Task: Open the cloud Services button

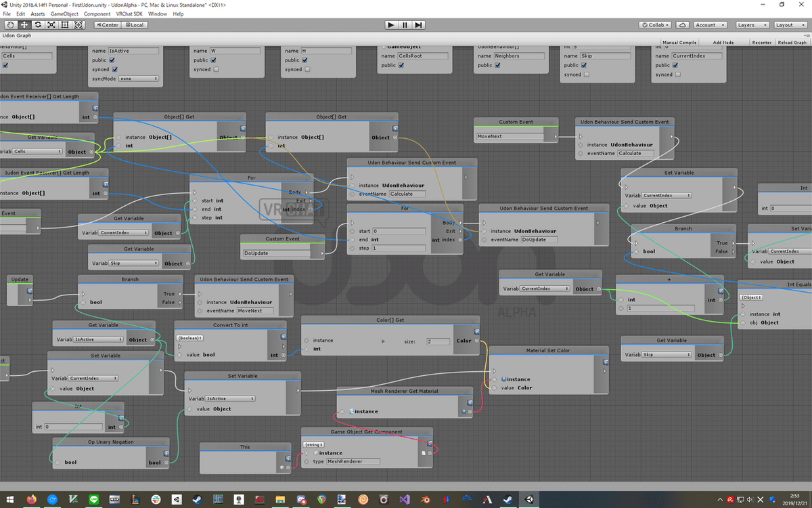Action: [x=683, y=25]
